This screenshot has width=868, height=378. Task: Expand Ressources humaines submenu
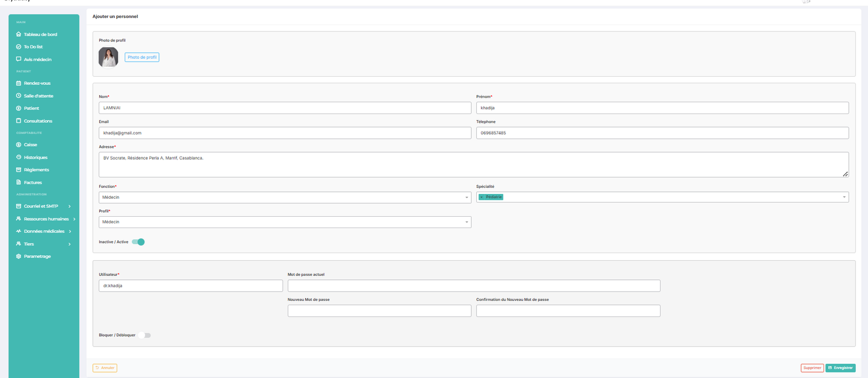pyautogui.click(x=74, y=219)
